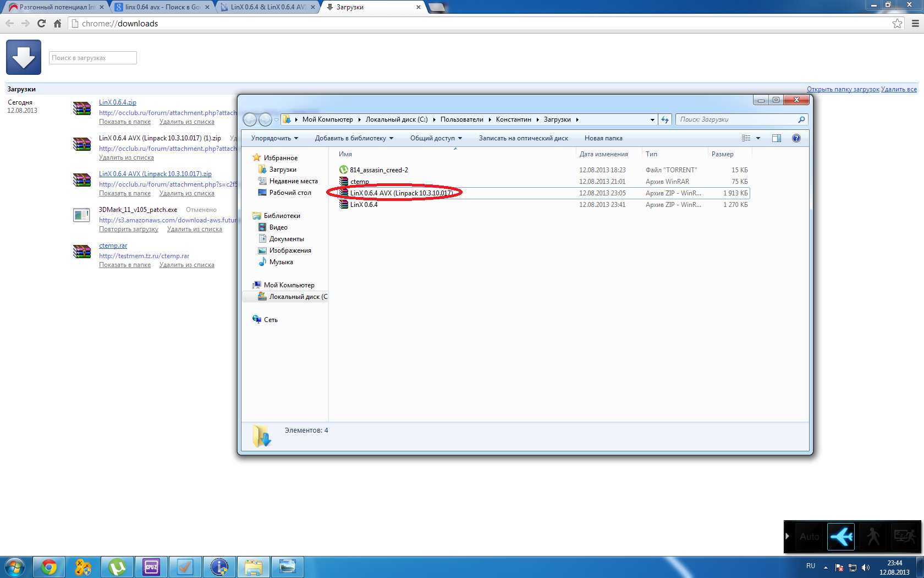Image resolution: width=924 pixels, height=578 pixels.
Task: Open the Chrome main menu icon
Action: click(x=915, y=23)
